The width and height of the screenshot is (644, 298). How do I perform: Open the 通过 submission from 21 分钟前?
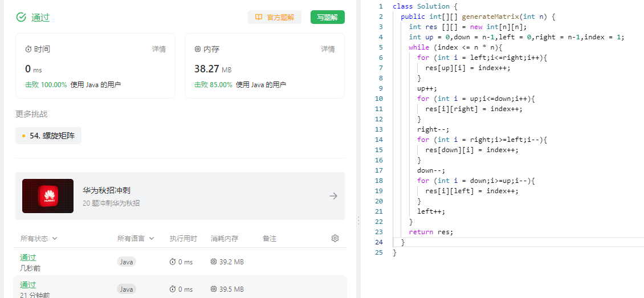pyautogui.click(x=28, y=285)
